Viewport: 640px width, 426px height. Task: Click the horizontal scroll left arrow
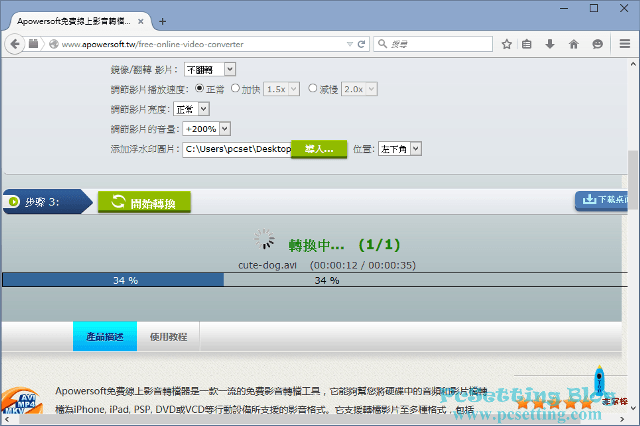[x=7, y=419]
